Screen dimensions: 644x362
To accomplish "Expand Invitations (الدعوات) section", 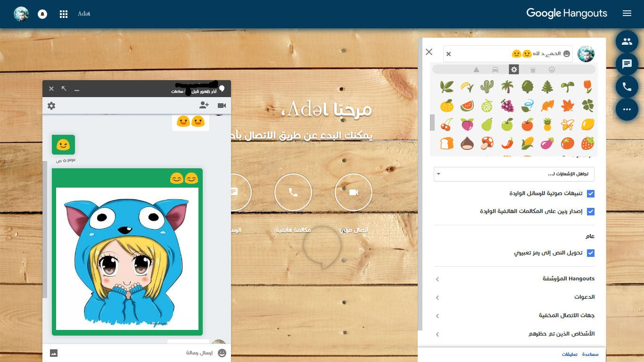I will point(514,297).
